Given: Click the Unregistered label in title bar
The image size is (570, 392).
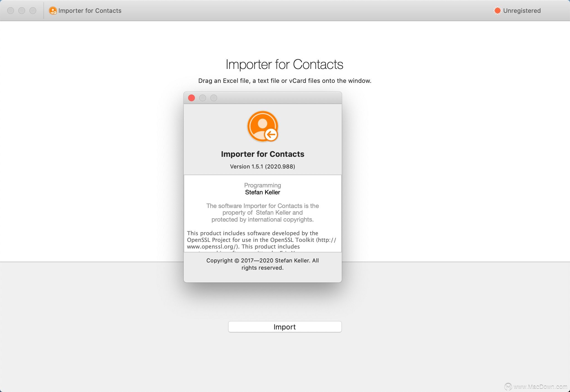Looking at the screenshot, I should [x=522, y=11].
